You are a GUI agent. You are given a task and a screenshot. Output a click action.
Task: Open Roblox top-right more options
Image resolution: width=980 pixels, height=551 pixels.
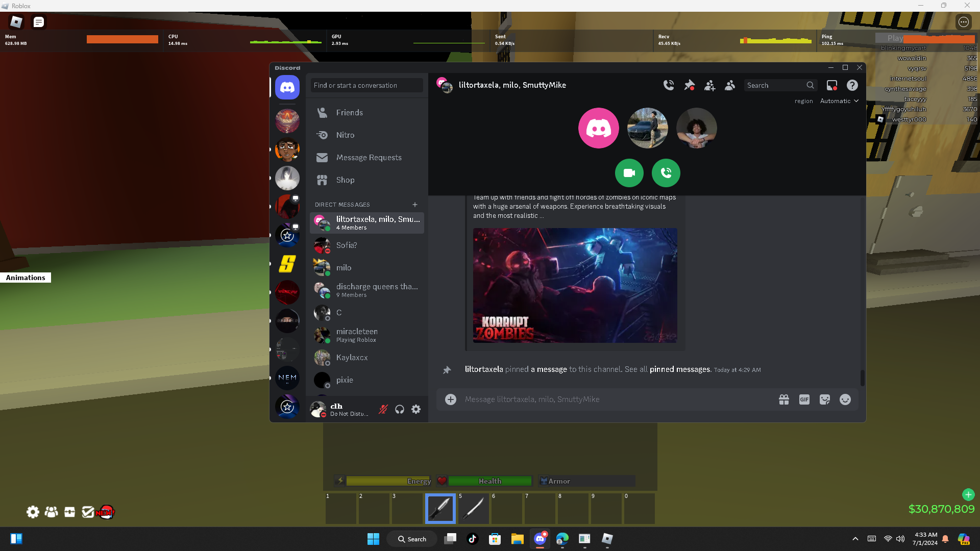pyautogui.click(x=964, y=22)
